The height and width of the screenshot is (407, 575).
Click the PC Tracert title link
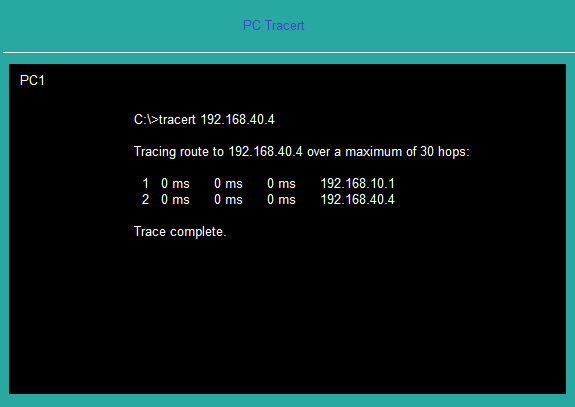274,26
